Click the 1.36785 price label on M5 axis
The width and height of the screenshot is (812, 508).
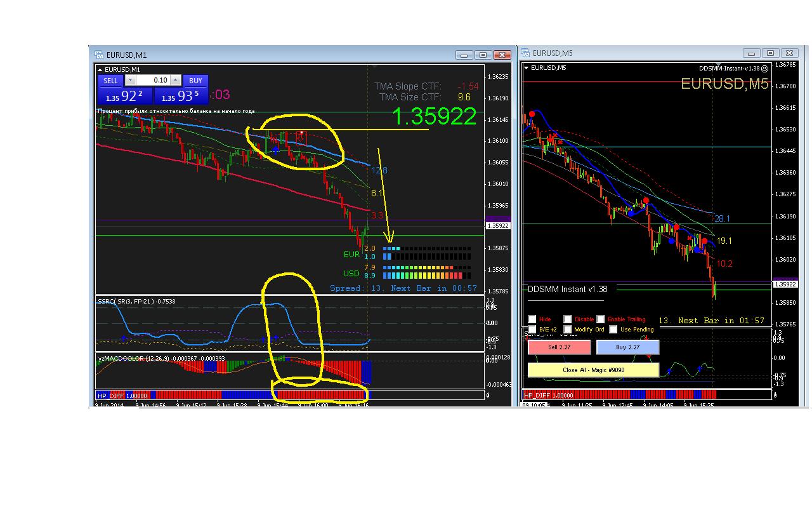click(x=787, y=65)
